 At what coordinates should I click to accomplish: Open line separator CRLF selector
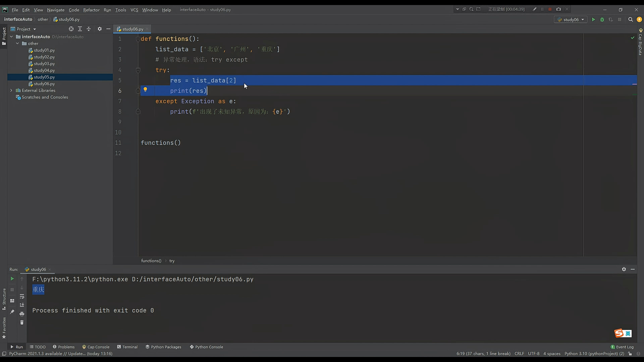click(519, 354)
